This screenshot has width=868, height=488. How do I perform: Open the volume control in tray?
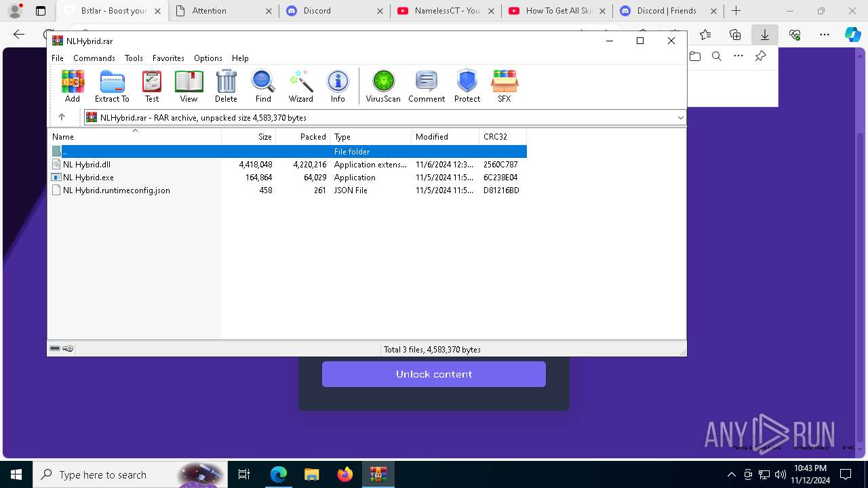pyautogui.click(x=780, y=474)
